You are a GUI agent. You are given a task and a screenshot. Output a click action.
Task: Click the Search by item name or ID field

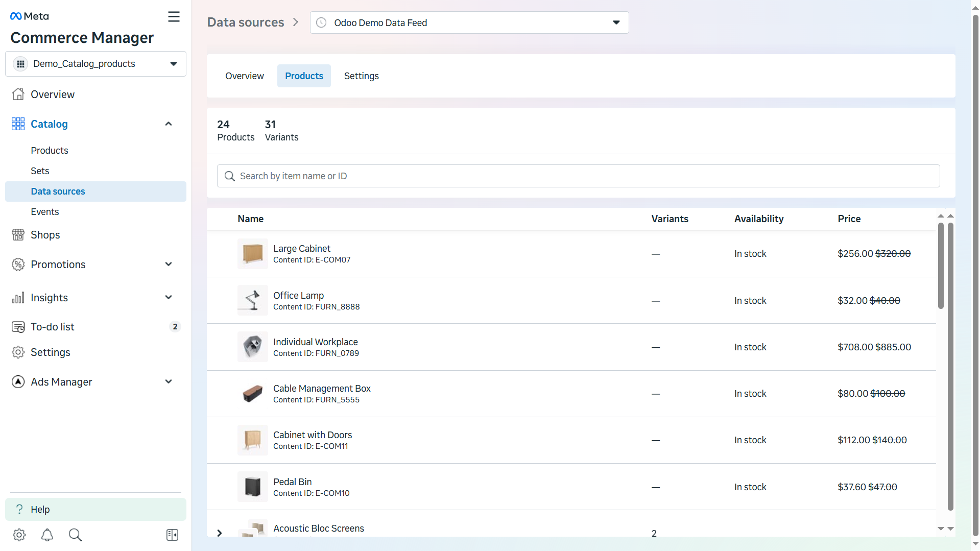pos(578,176)
